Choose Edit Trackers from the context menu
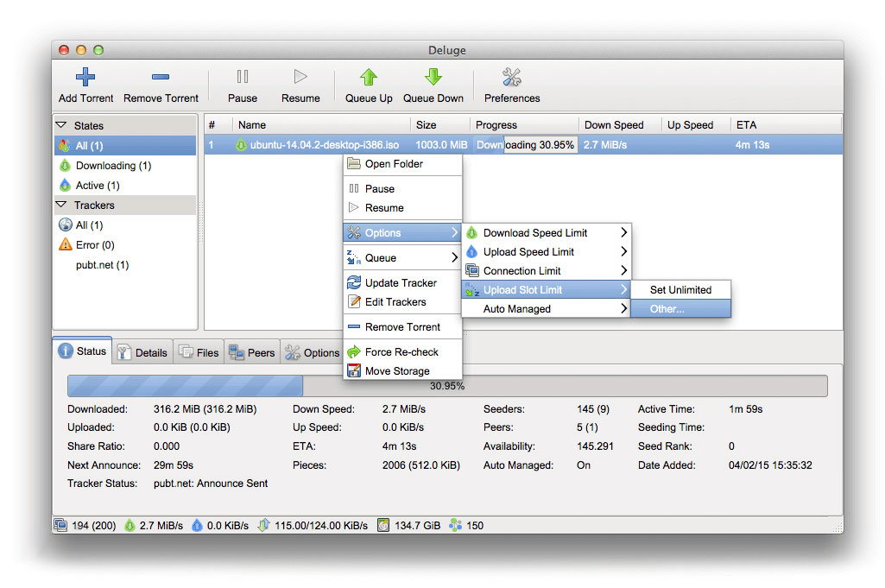 [x=402, y=302]
